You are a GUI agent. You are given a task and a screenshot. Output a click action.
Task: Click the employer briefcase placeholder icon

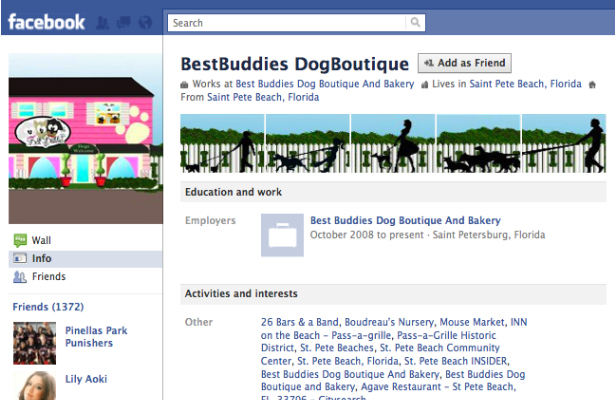pyautogui.click(x=282, y=235)
